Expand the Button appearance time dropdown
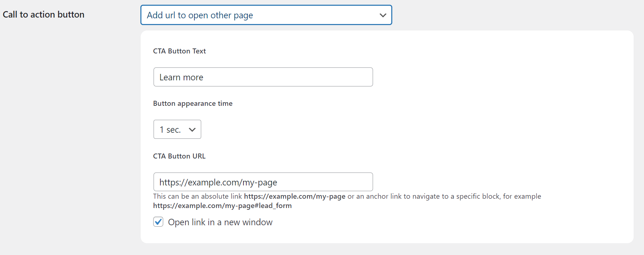 click(x=177, y=129)
